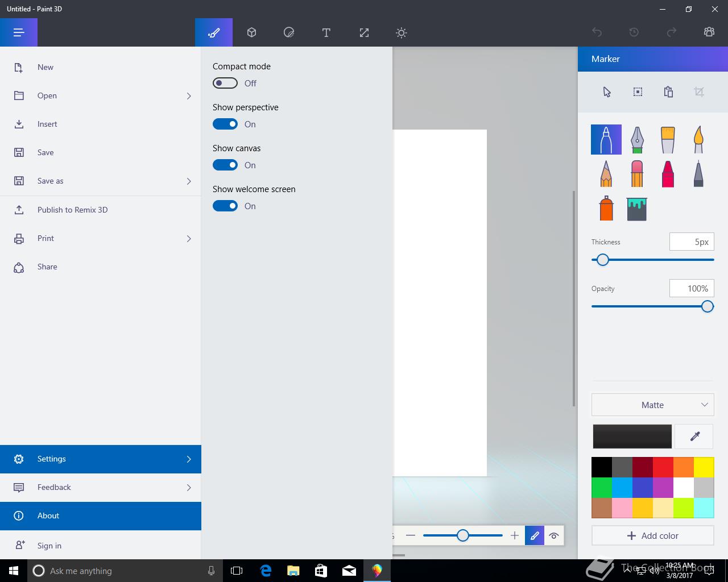Expand the Feedback submenu

click(x=189, y=487)
